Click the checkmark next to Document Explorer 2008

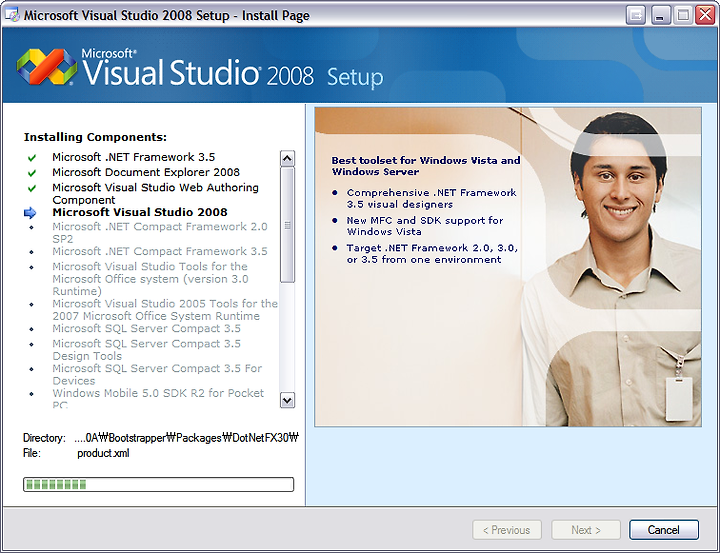32,173
